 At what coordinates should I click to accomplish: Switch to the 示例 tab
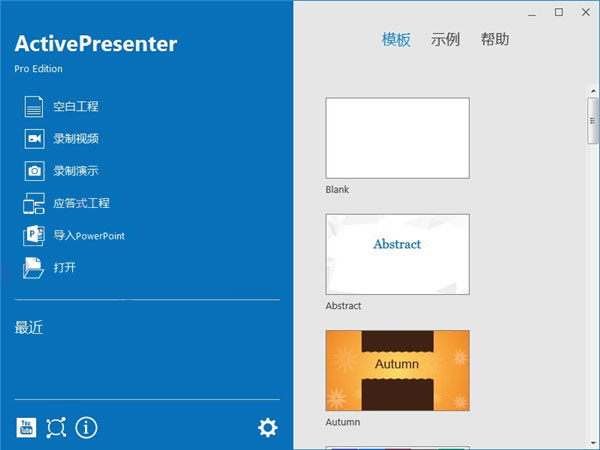[x=445, y=39]
